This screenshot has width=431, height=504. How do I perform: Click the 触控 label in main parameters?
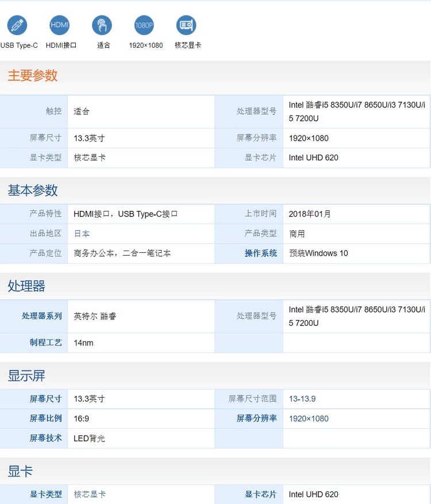point(53,111)
